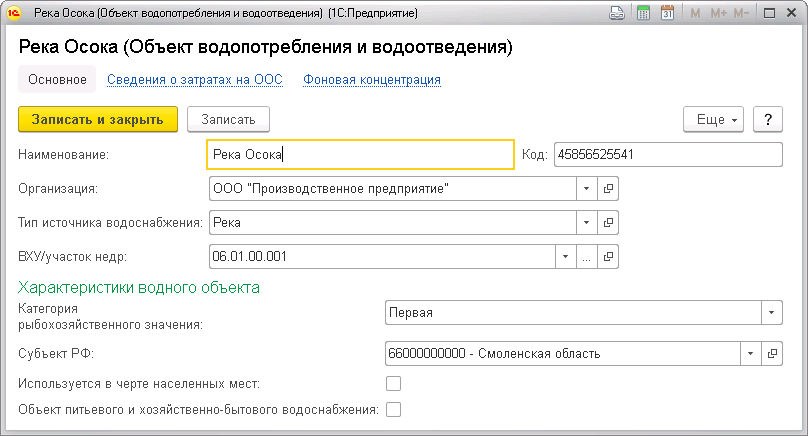This screenshot has width=808, height=436.
Task: Open the calculator from title bar
Action: [643, 14]
